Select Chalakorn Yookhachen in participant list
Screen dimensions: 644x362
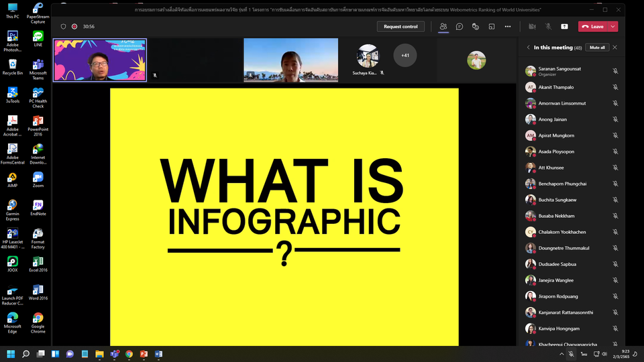[572, 232]
